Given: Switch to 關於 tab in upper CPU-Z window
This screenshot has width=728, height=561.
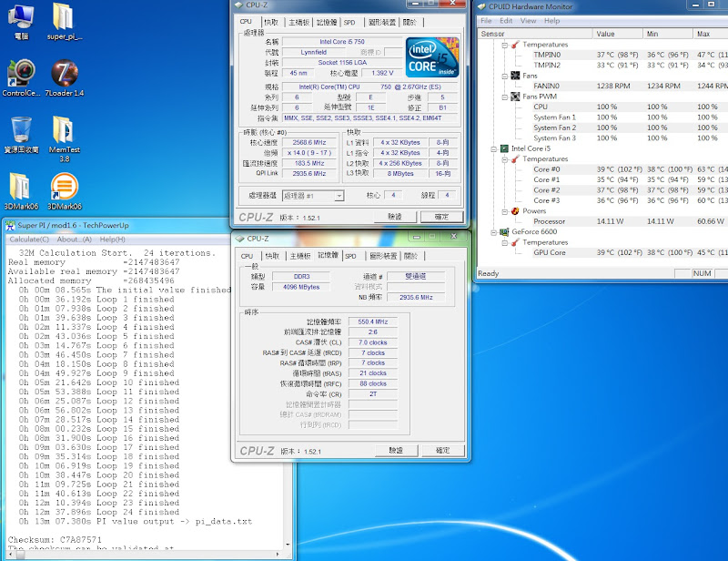Looking at the screenshot, I should [x=409, y=22].
